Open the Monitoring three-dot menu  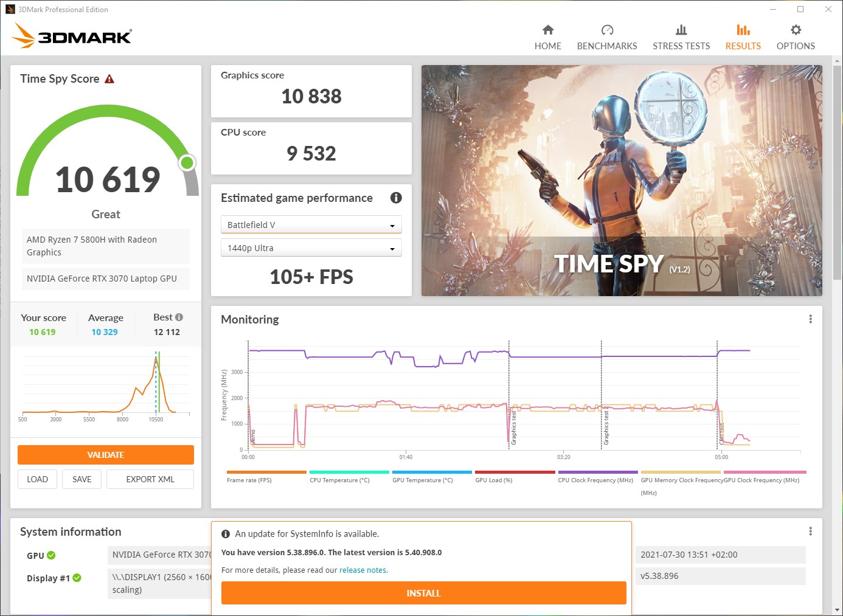click(810, 319)
